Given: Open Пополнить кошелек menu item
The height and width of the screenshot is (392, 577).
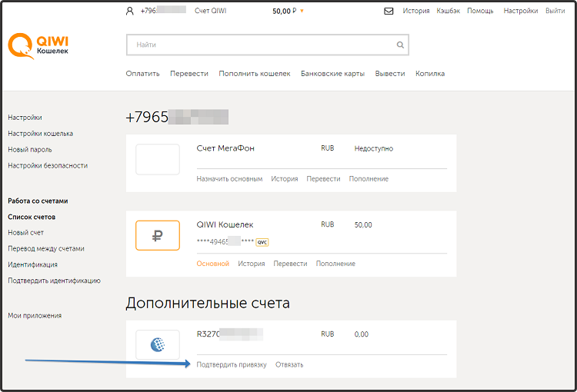Looking at the screenshot, I should [x=255, y=74].
